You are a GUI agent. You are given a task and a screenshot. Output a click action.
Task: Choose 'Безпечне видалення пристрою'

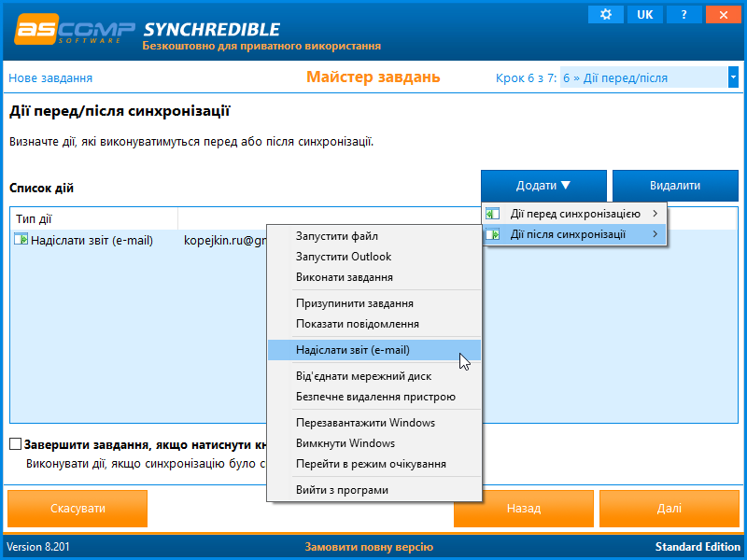[374, 397]
